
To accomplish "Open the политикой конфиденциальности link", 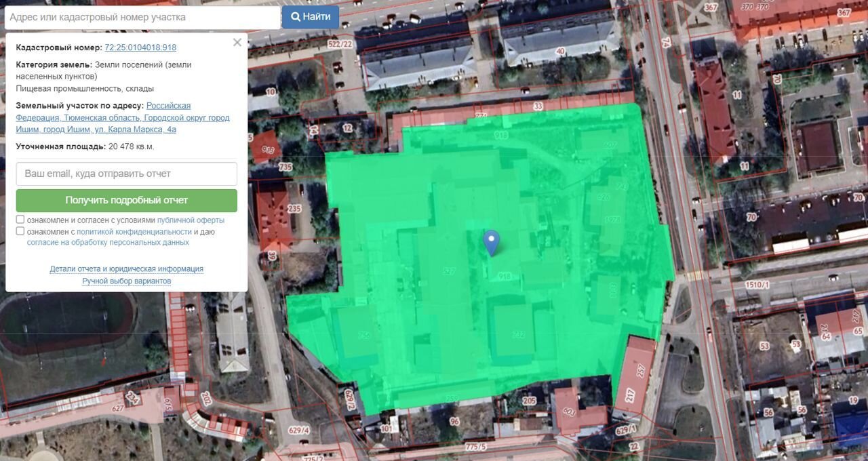I will point(134,232).
